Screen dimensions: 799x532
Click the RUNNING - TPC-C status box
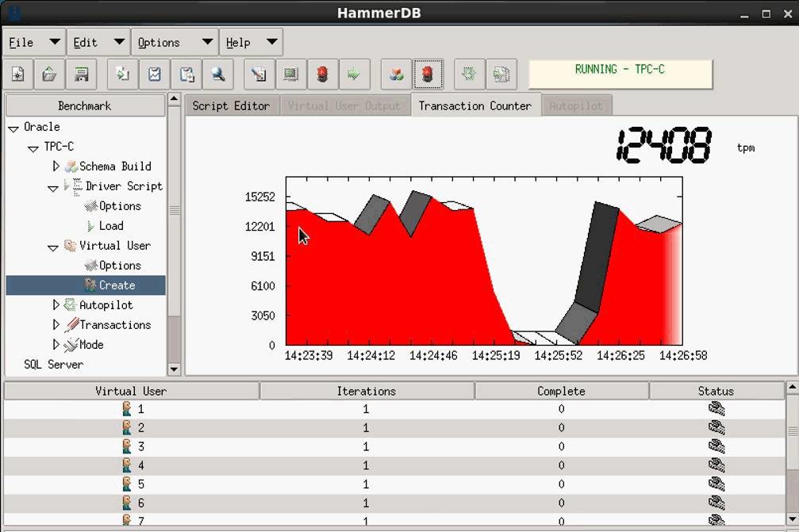click(x=620, y=75)
